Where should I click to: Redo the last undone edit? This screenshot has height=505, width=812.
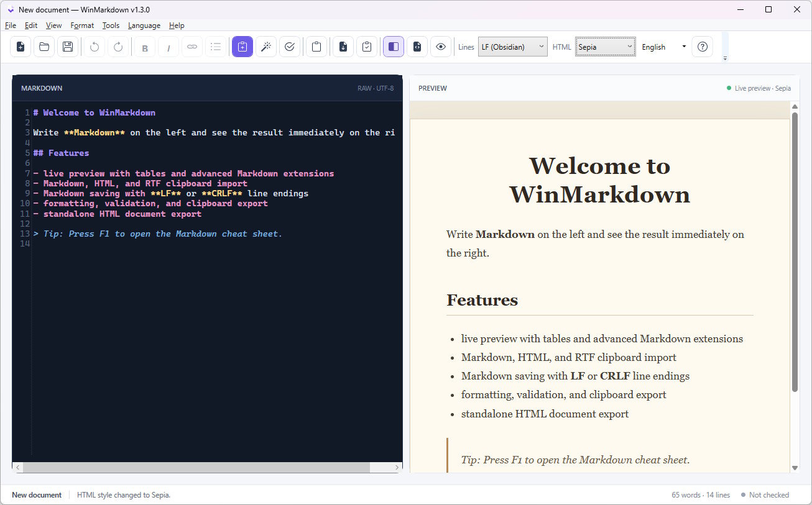click(x=118, y=47)
